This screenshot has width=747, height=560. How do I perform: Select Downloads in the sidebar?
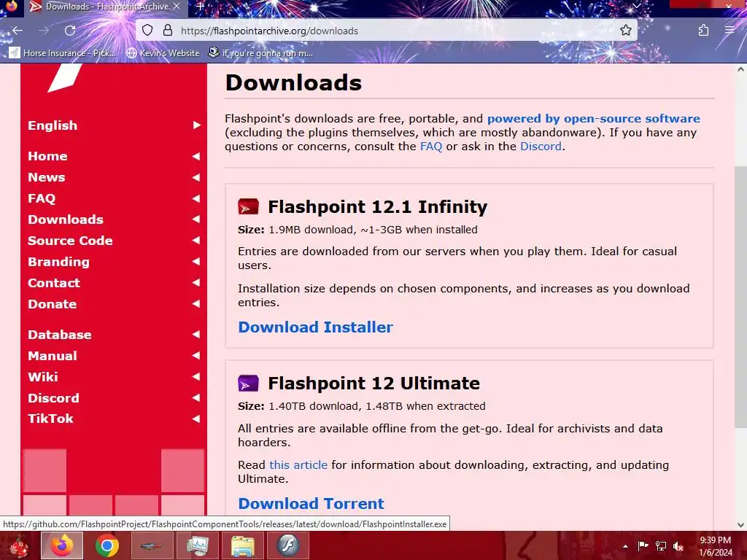[x=114, y=219]
